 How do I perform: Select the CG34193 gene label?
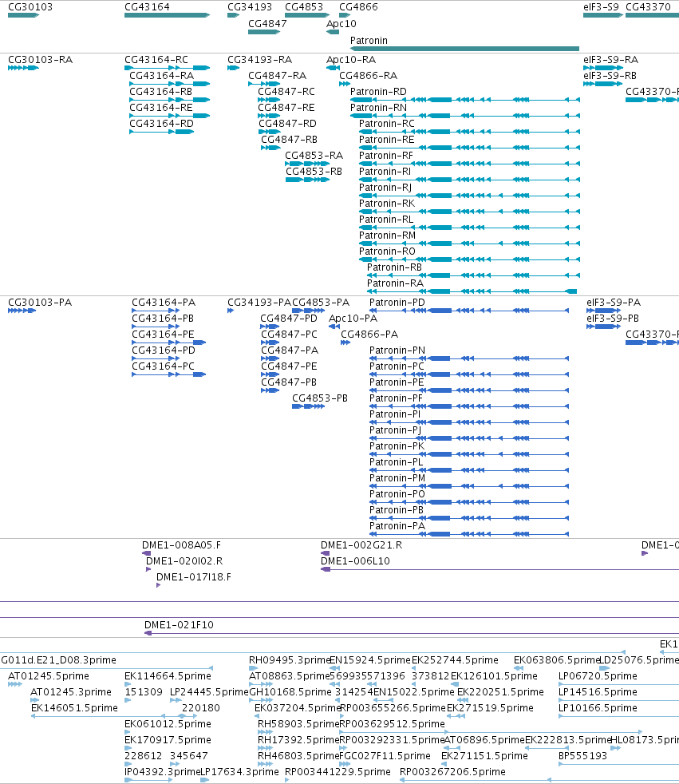(250, 7)
